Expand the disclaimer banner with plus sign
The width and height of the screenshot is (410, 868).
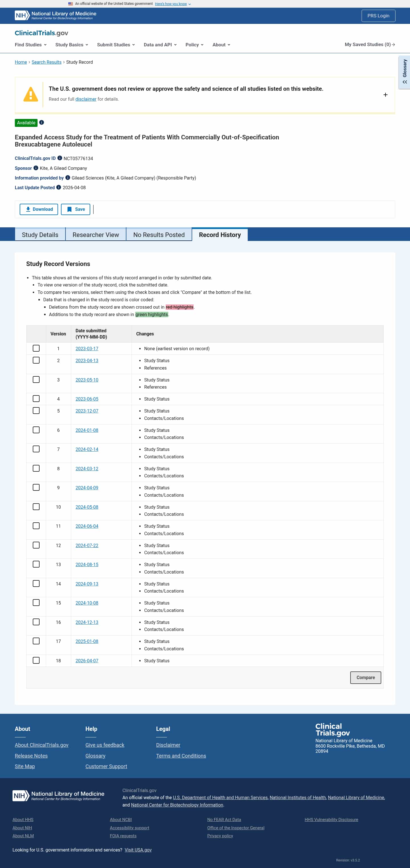[385, 95]
